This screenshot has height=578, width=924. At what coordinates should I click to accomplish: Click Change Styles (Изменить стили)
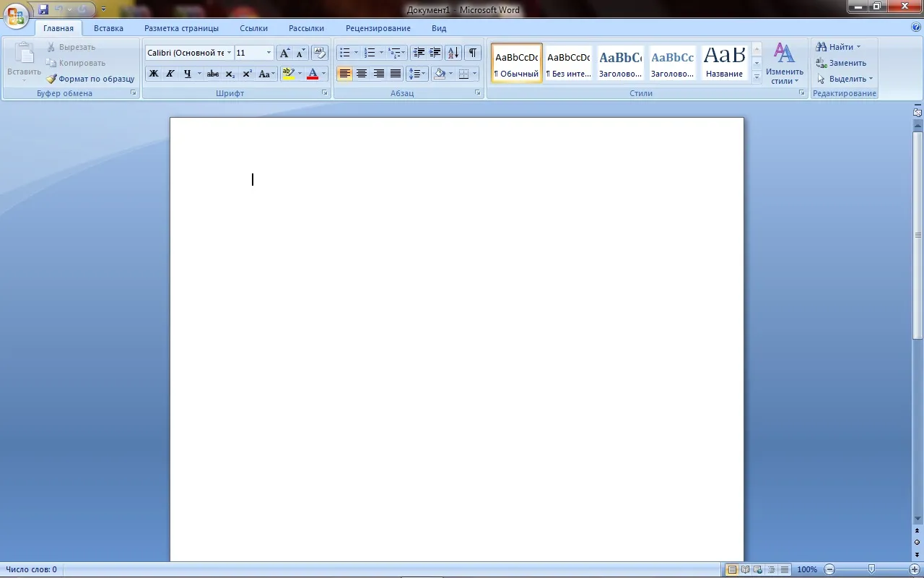pos(785,63)
